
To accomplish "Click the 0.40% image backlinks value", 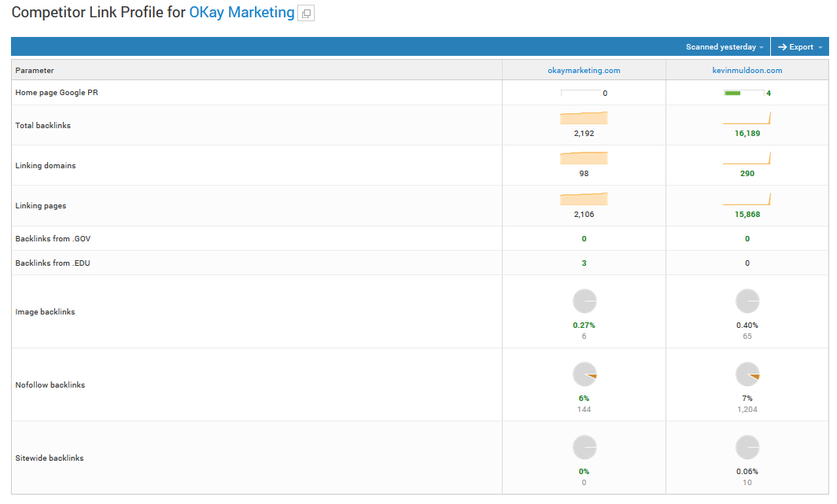I will [747, 326].
